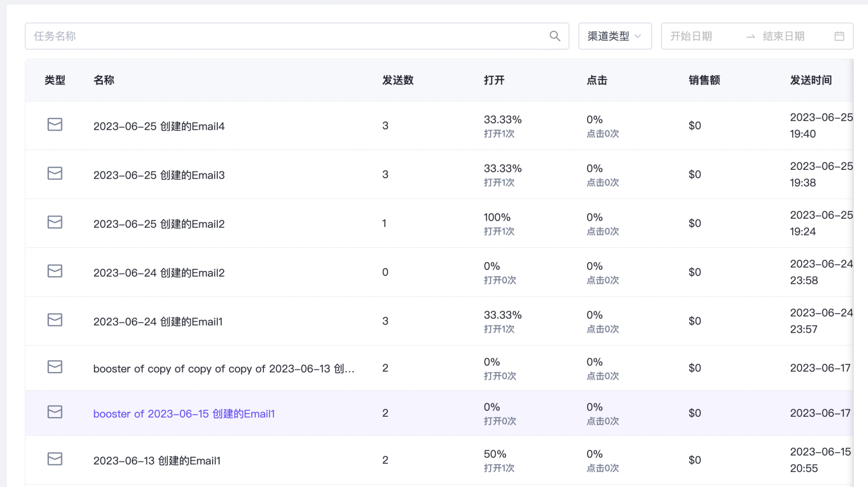Click envelope icon for 2023-06-24 Email2 row
Screen dimensions: 868x487
[55, 271]
